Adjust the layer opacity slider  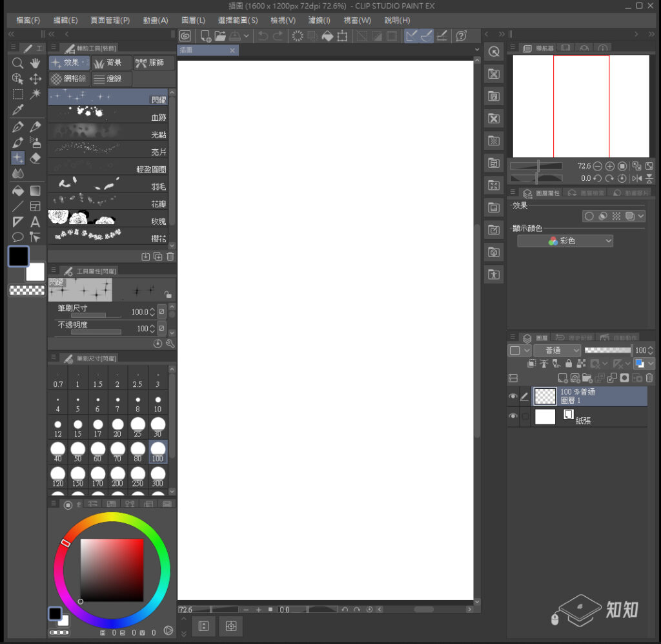point(608,350)
